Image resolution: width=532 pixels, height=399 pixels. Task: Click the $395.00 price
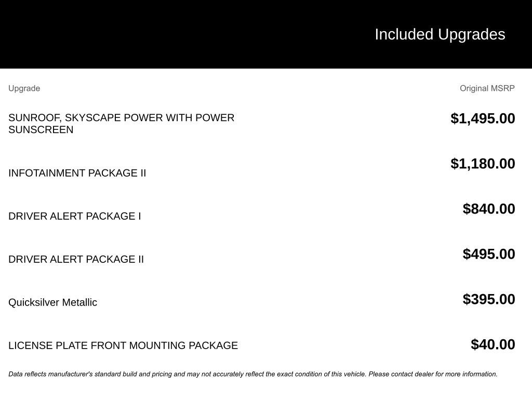pyautogui.click(x=489, y=299)
